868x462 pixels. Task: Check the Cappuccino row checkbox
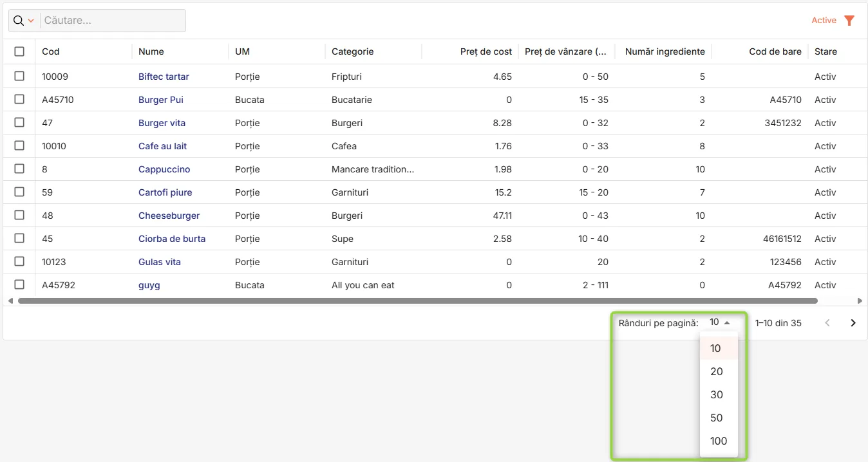click(x=19, y=169)
